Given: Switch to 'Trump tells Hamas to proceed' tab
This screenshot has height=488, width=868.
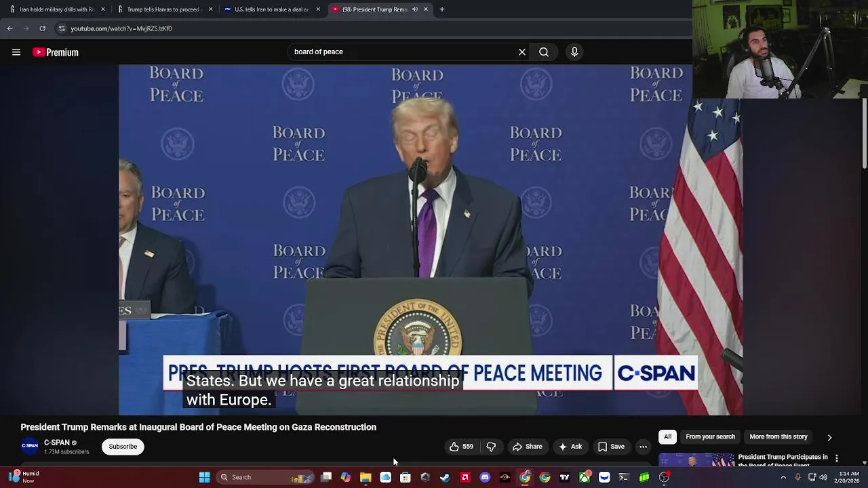Looking at the screenshot, I should click(x=165, y=9).
